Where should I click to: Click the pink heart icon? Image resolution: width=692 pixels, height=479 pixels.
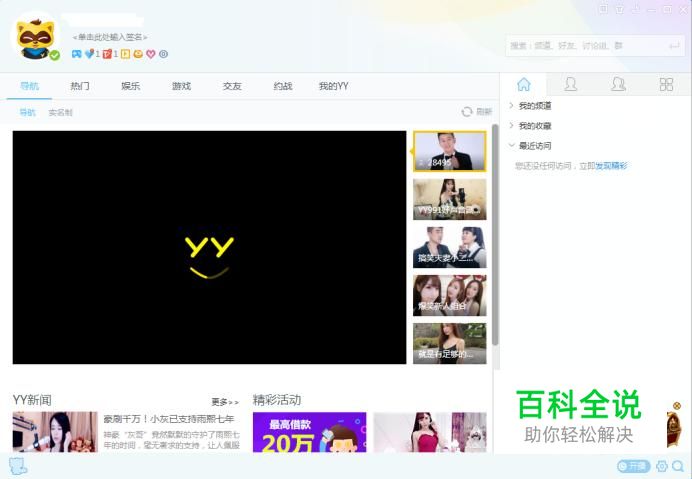(x=151, y=54)
